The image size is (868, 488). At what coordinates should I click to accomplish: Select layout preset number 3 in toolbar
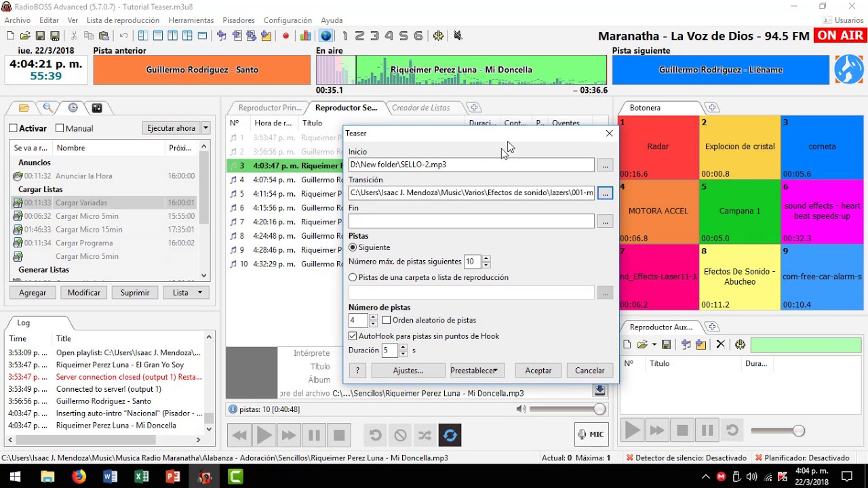(x=374, y=36)
